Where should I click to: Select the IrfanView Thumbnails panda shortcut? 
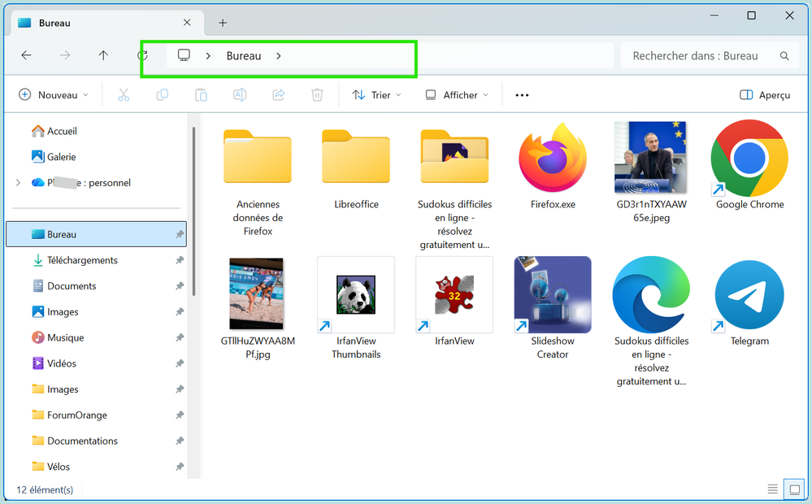point(356,295)
